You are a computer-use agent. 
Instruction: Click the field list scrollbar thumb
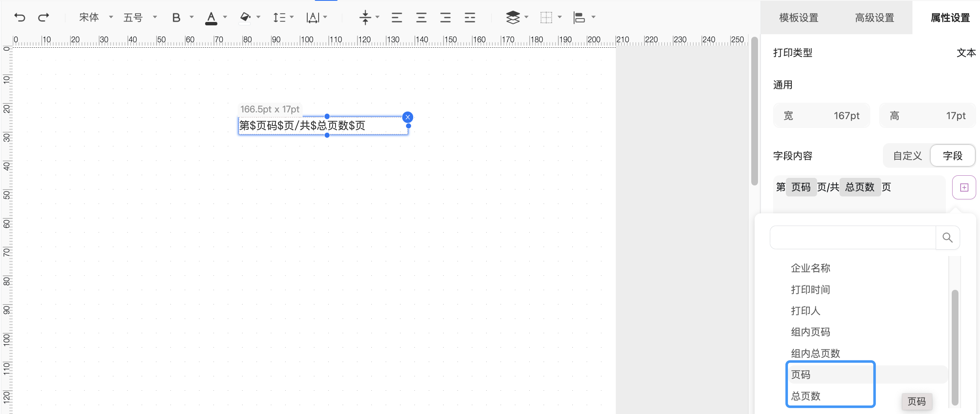[x=955, y=347]
